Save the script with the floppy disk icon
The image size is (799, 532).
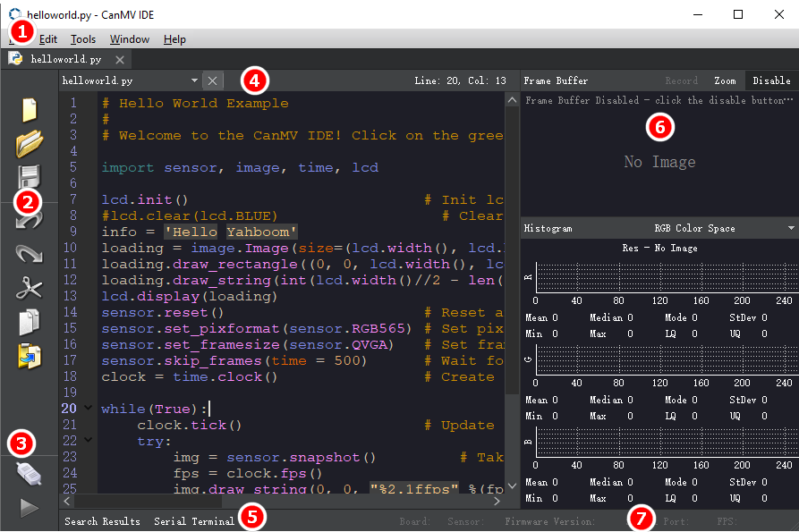coord(31,174)
